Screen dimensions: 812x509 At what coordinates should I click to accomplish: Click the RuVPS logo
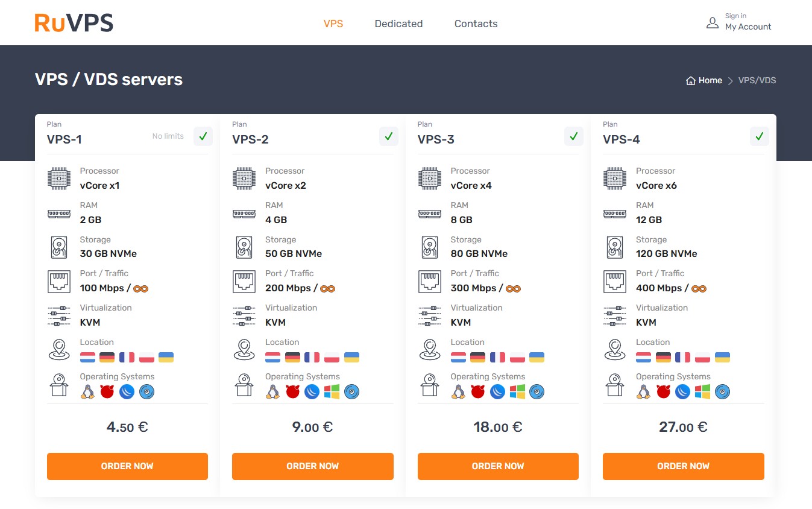tap(74, 22)
